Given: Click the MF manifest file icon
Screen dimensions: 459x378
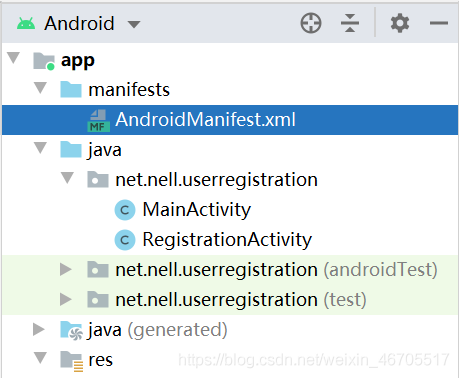Looking at the screenshot, I should click(x=99, y=121).
